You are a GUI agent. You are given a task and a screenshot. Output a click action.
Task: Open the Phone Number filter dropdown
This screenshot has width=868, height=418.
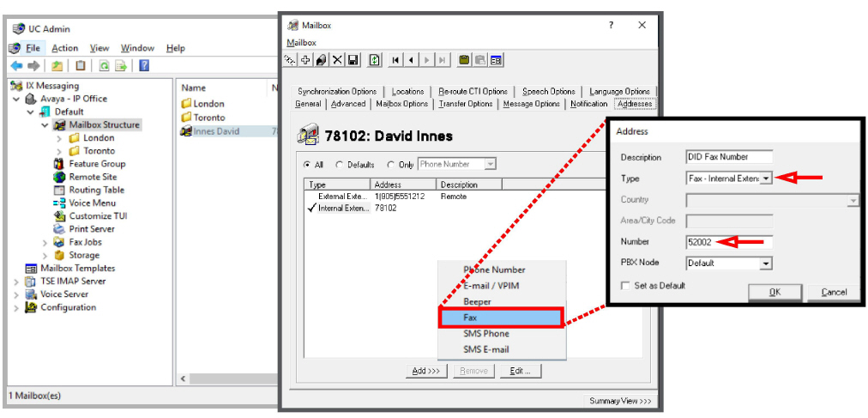(490, 164)
